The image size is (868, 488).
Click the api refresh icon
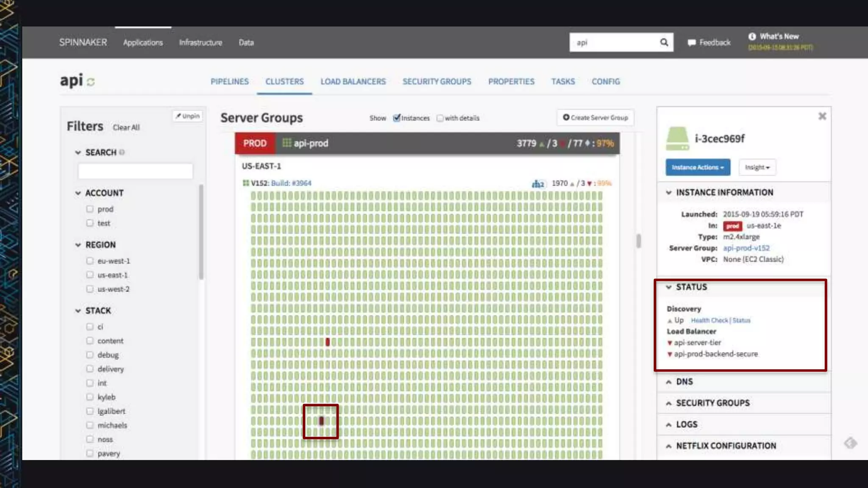click(x=91, y=82)
